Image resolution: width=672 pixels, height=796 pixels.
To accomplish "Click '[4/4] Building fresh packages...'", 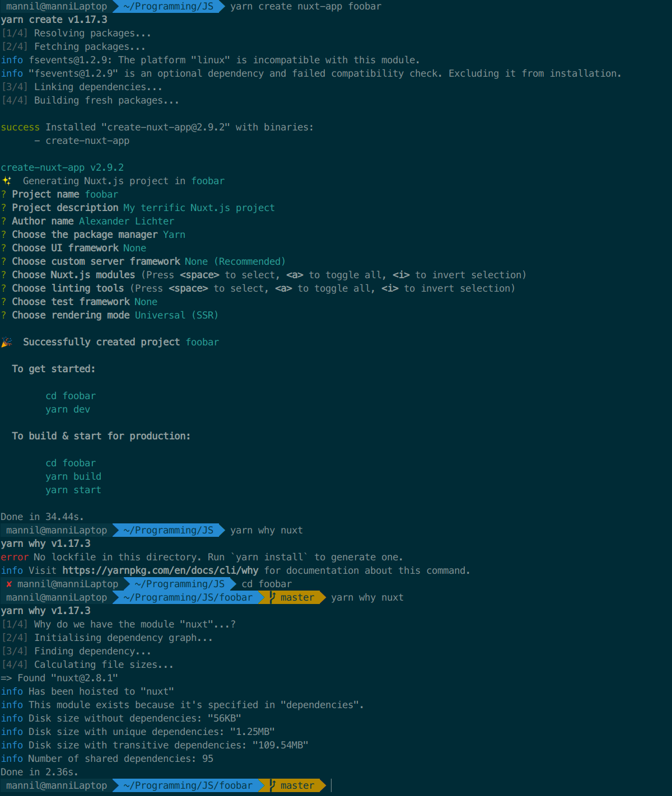I will [90, 100].
